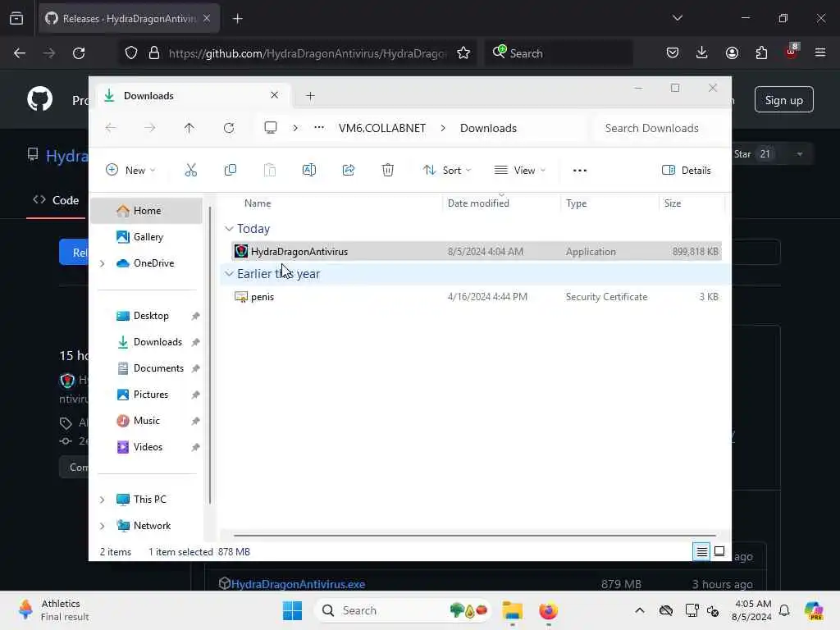Screen dimensions: 840x630
Task: Select Home in navigation pane
Action: coord(146,211)
